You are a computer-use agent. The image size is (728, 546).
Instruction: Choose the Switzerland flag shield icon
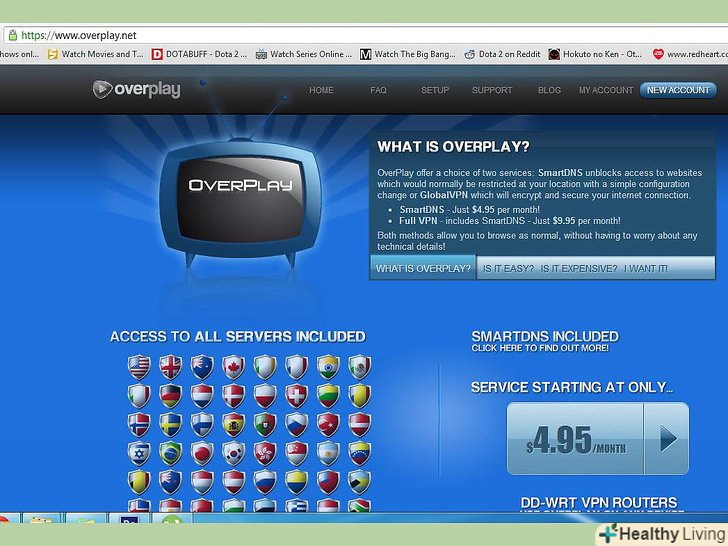pos(296,396)
